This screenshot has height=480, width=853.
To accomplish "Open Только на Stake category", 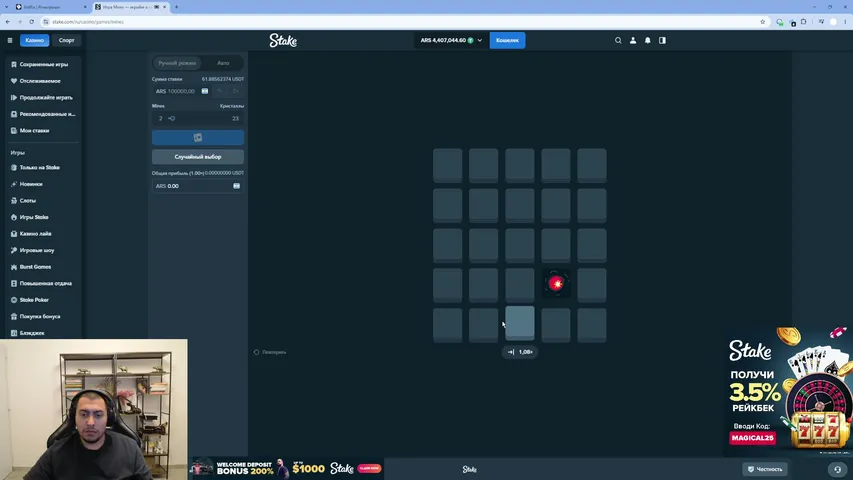I will tap(39, 168).
